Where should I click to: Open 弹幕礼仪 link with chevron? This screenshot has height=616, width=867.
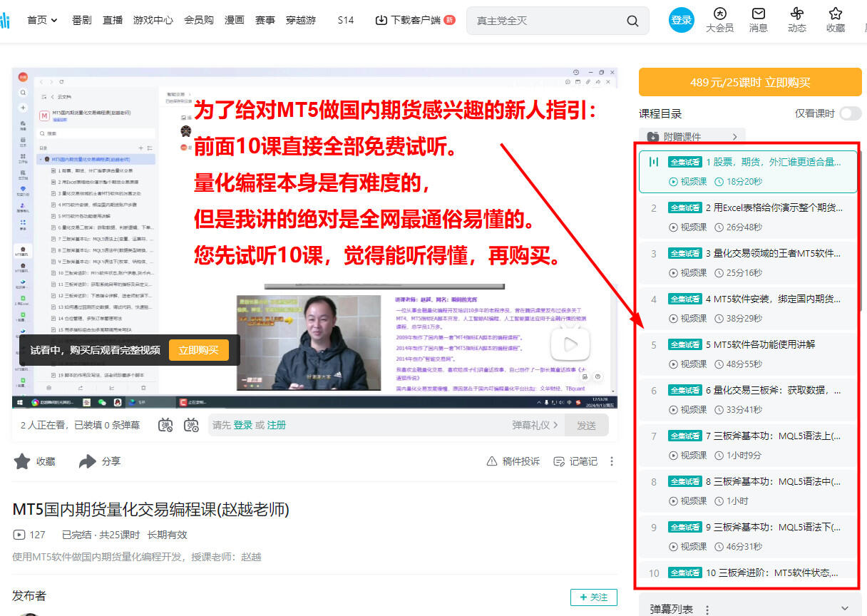(535, 425)
